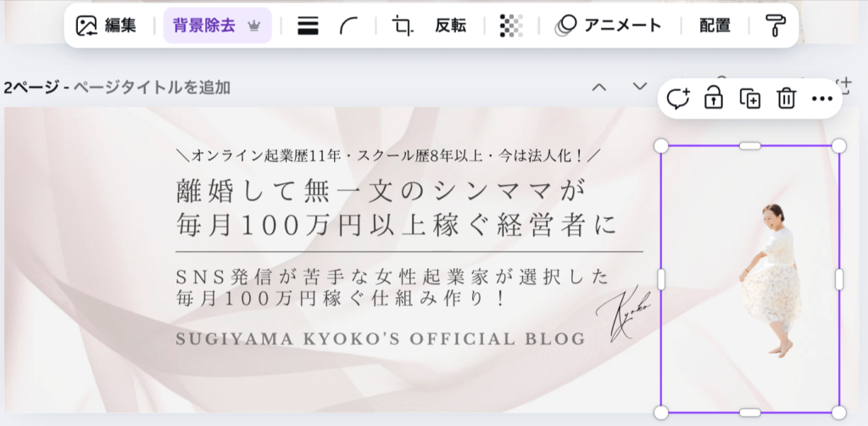
Task: Click ページタイトルを追加 page title field
Action: tap(152, 87)
